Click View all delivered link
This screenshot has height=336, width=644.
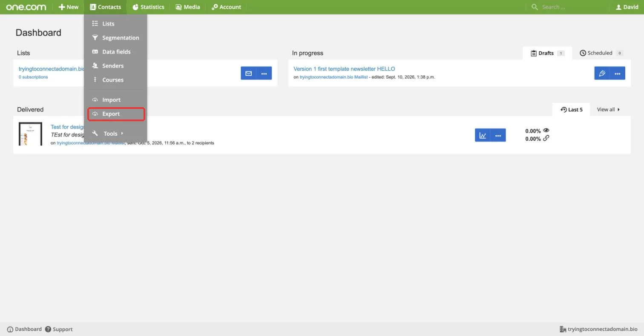(x=608, y=110)
